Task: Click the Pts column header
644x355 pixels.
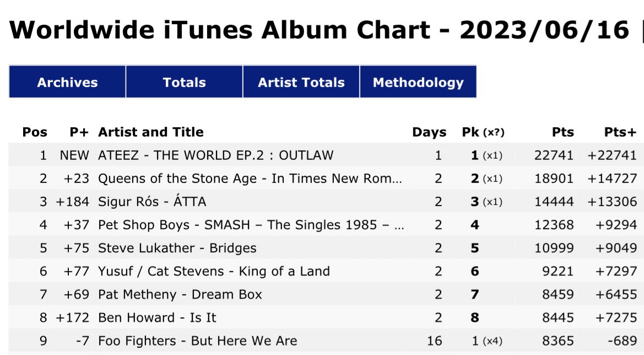Action: pos(562,132)
